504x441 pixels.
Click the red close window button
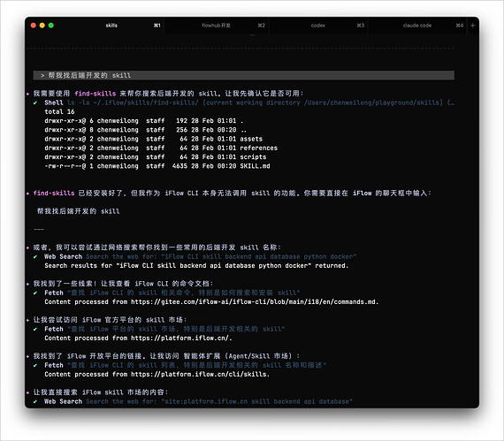click(x=33, y=26)
